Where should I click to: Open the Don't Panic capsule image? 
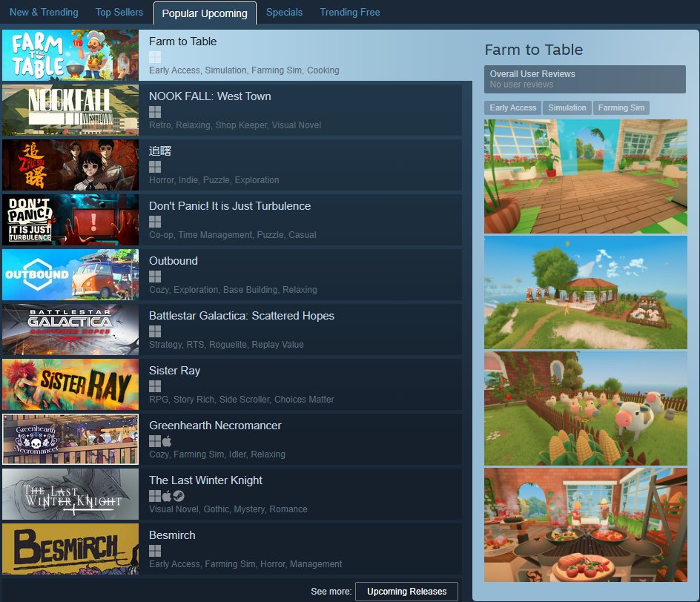click(x=70, y=220)
